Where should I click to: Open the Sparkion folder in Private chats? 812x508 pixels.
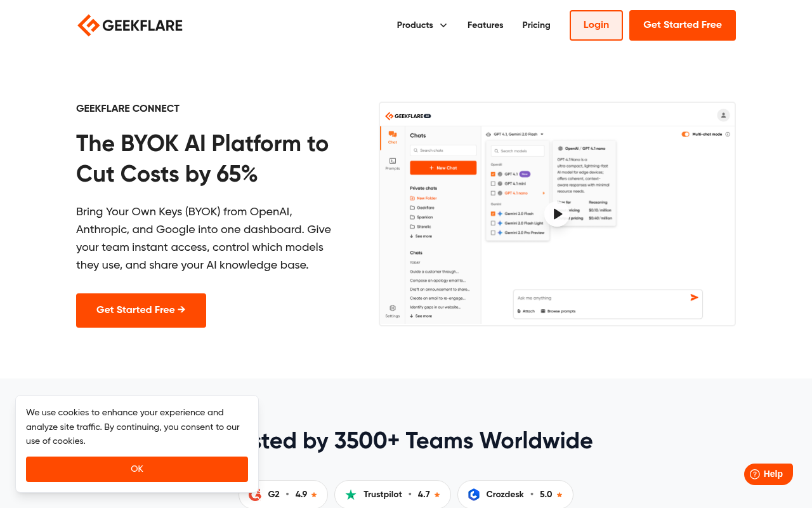(x=421, y=217)
